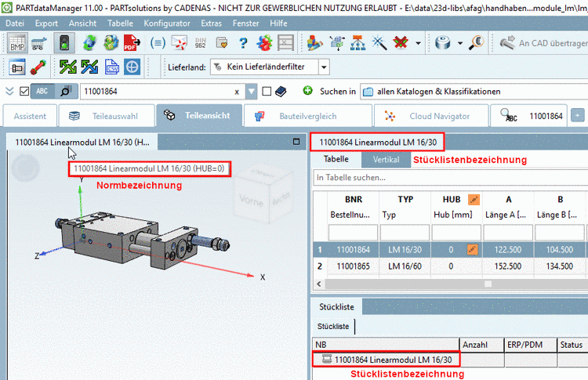Click the gray shelf with X icon
588x380 pixels.
pos(285,43)
